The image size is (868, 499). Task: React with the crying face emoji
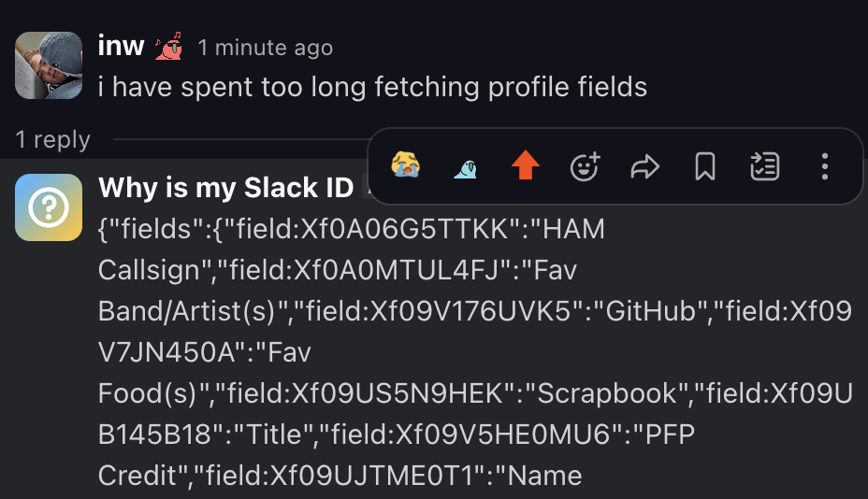405,166
